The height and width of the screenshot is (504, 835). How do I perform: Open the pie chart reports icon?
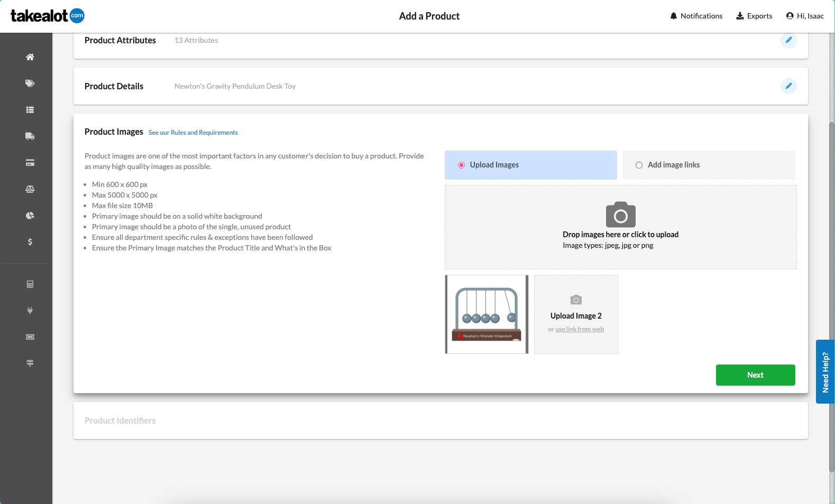(x=30, y=216)
